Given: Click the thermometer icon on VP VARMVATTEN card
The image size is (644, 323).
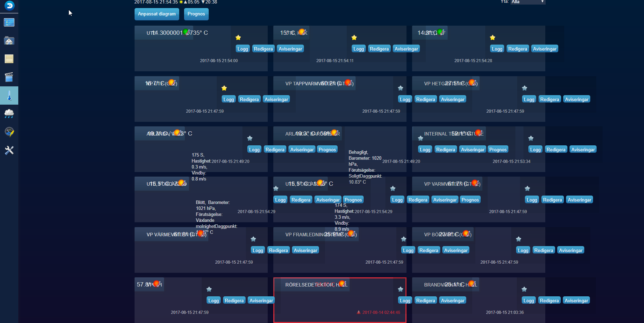Looking at the screenshot, I should [x=475, y=183].
